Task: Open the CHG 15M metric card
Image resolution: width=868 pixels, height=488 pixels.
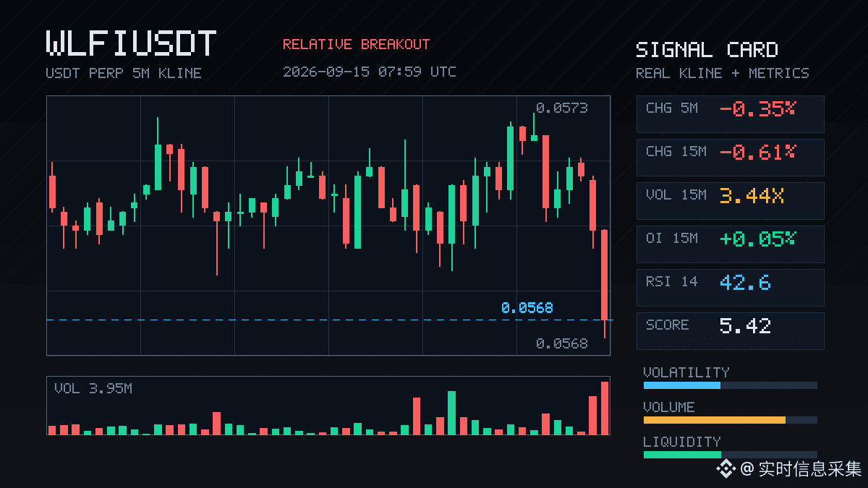Action: point(730,158)
